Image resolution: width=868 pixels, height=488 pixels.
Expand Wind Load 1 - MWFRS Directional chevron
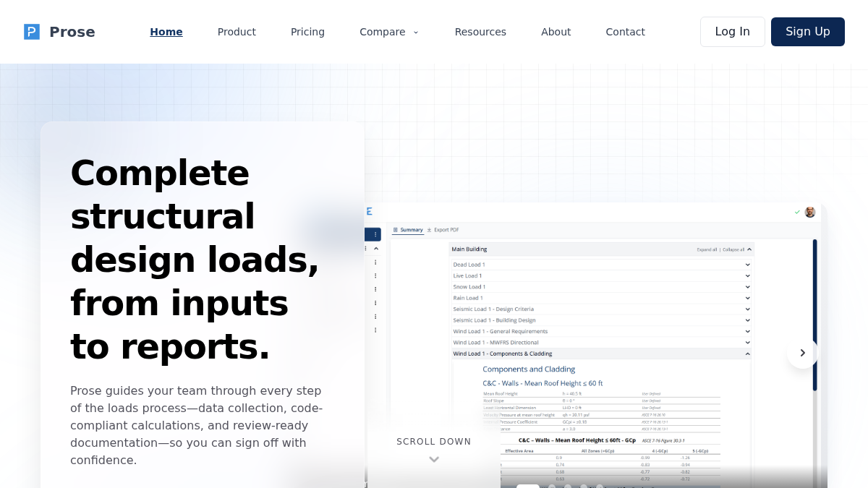click(x=748, y=343)
